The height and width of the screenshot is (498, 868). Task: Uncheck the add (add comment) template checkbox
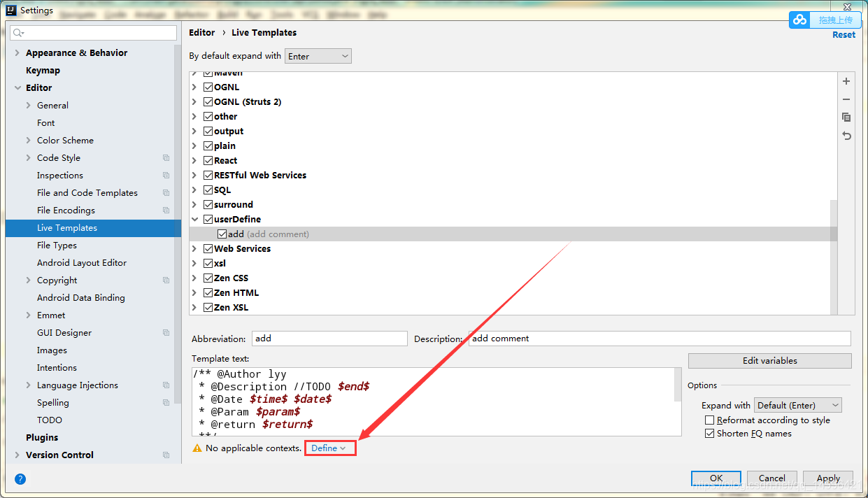coord(222,234)
